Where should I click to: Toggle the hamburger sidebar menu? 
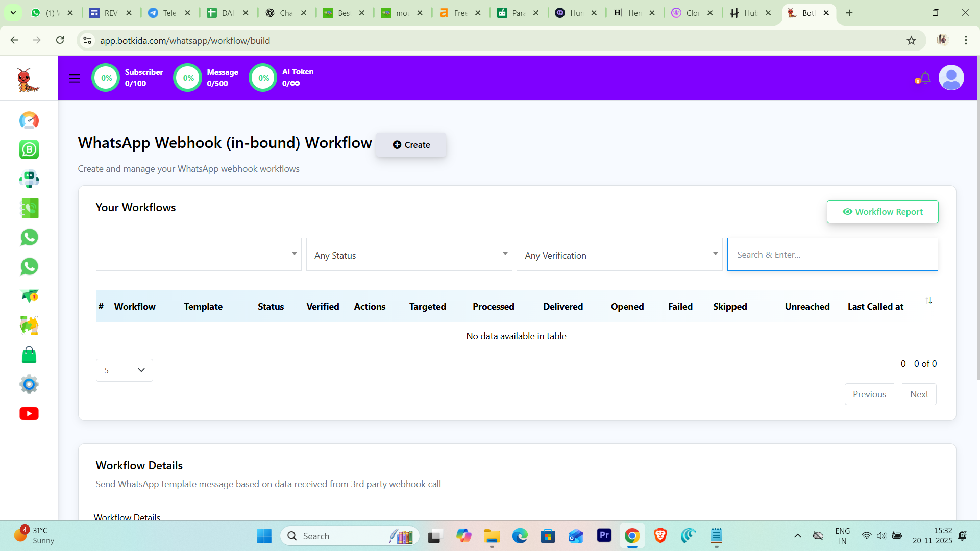pyautogui.click(x=75, y=78)
